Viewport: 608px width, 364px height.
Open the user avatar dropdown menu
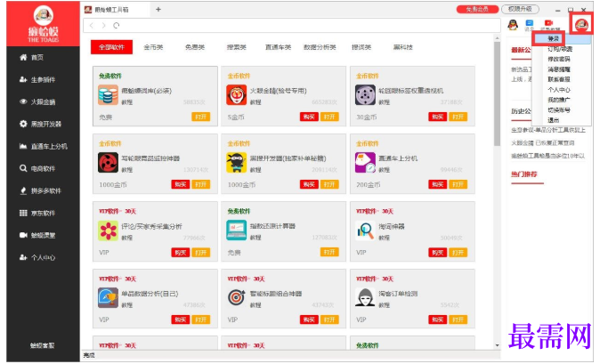[x=581, y=25]
